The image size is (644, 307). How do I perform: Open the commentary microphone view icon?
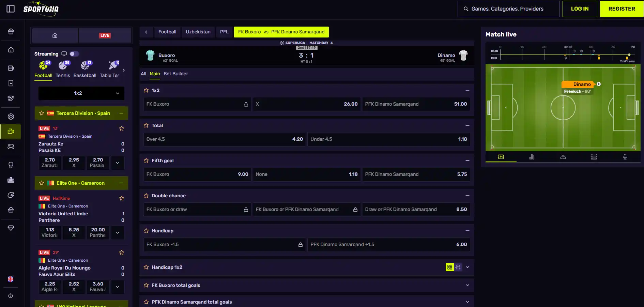tap(625, 157)
